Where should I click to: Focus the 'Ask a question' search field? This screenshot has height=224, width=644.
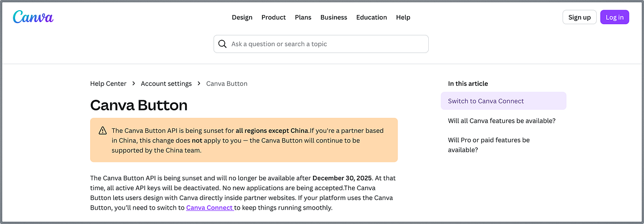(x=321, y=44)
